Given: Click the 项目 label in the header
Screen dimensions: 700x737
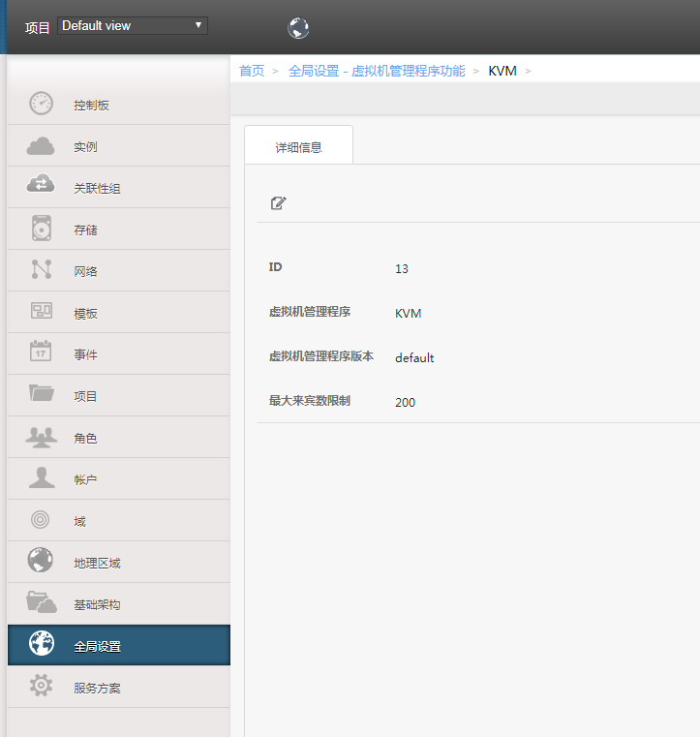Looking at the screenshot, I should [x=37, y=28].
